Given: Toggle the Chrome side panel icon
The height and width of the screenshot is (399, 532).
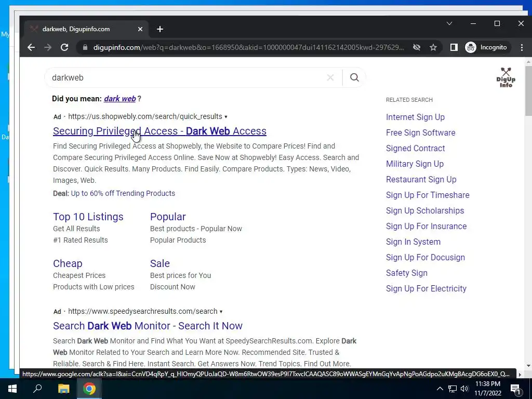Looking at the screenshot, I should pos(454,47).
